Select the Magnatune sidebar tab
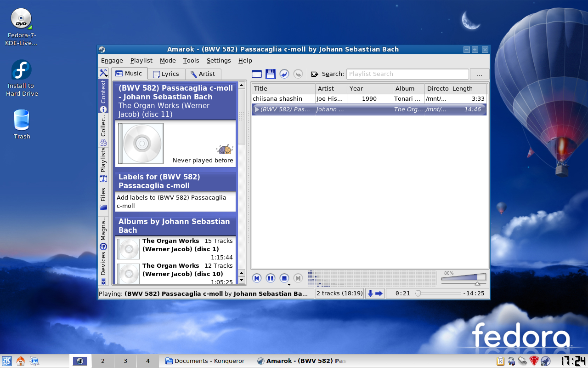This screenshot has height=368, width=588. click(x=103, y=234)
